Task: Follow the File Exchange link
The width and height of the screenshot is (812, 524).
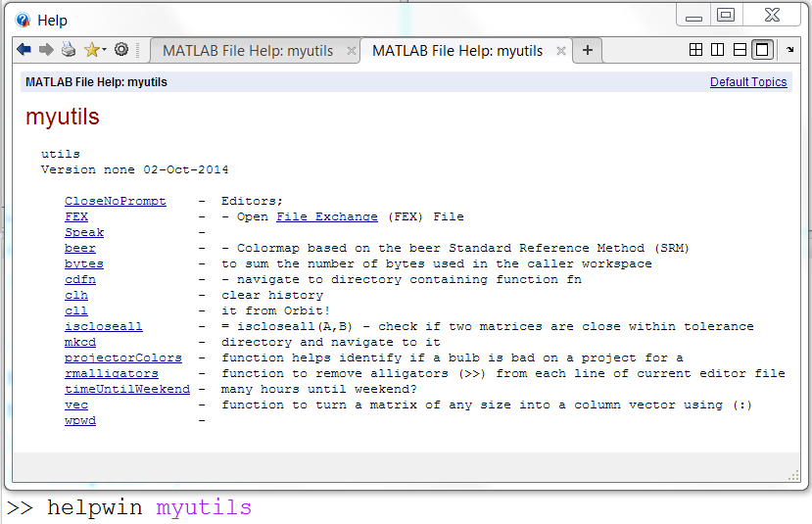Action: tap(326, 216)
